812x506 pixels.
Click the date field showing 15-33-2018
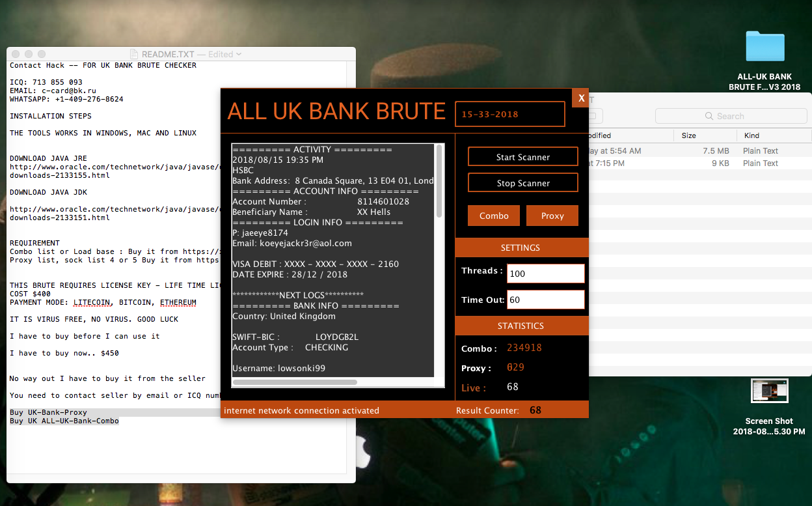tap(510, 114)
